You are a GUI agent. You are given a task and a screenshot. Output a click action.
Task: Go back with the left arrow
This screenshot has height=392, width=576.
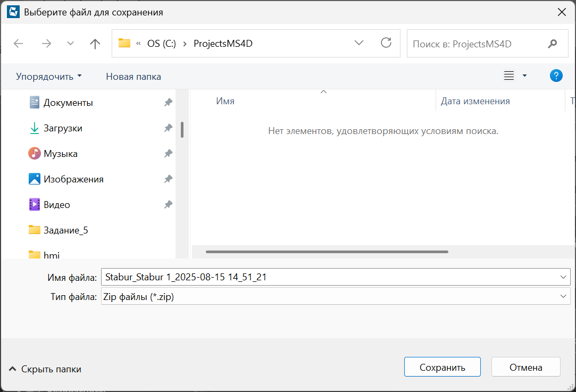[19, 44]
